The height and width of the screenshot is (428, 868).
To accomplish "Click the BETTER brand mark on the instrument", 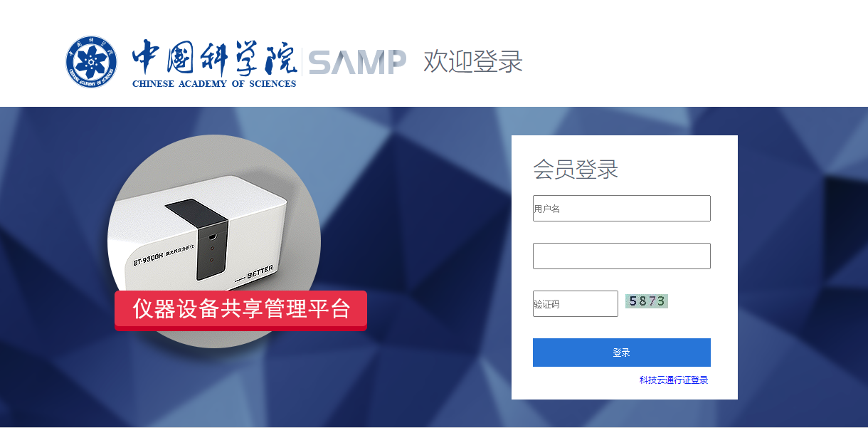I will coord(260,271).
